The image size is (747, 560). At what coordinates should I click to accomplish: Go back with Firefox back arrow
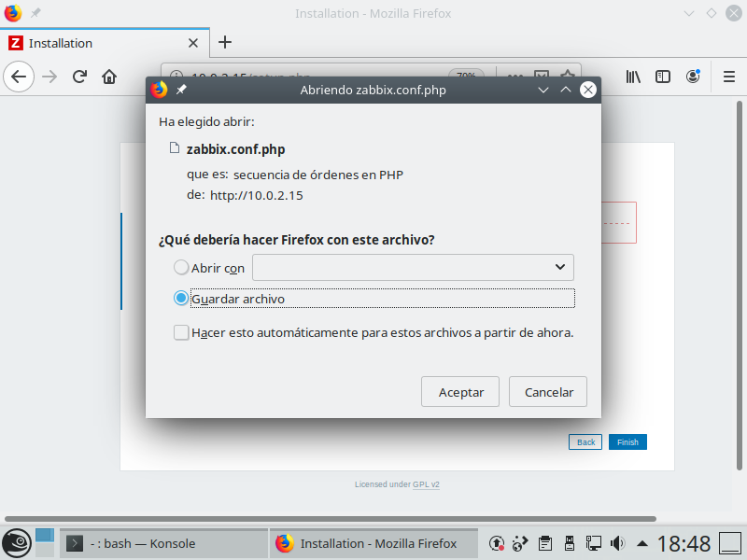tap(19, 77)
